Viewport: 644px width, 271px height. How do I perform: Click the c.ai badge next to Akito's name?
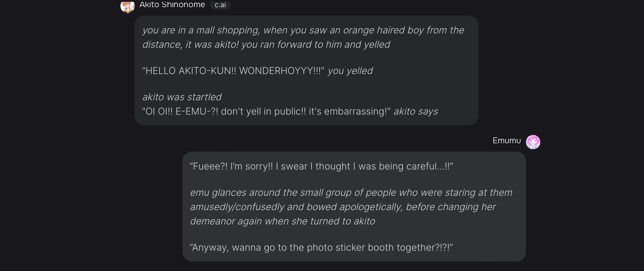tap(220, 5)
